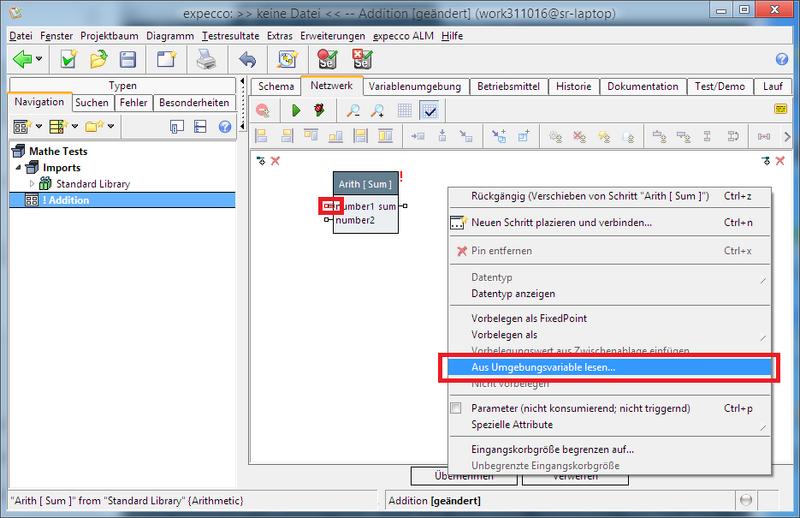
Task: Click the printer icon in toolbar
Action: (205, 60)
